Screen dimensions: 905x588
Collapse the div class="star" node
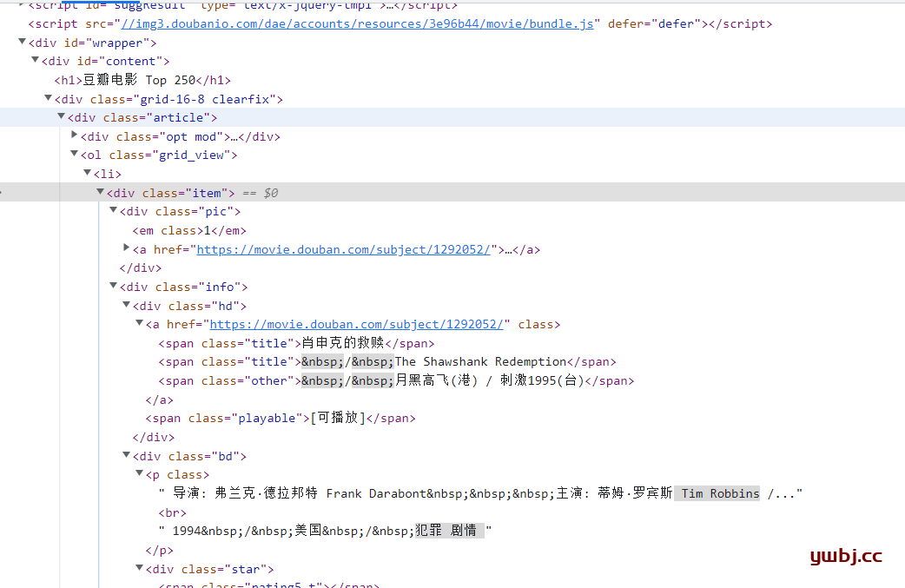point(139,568)
